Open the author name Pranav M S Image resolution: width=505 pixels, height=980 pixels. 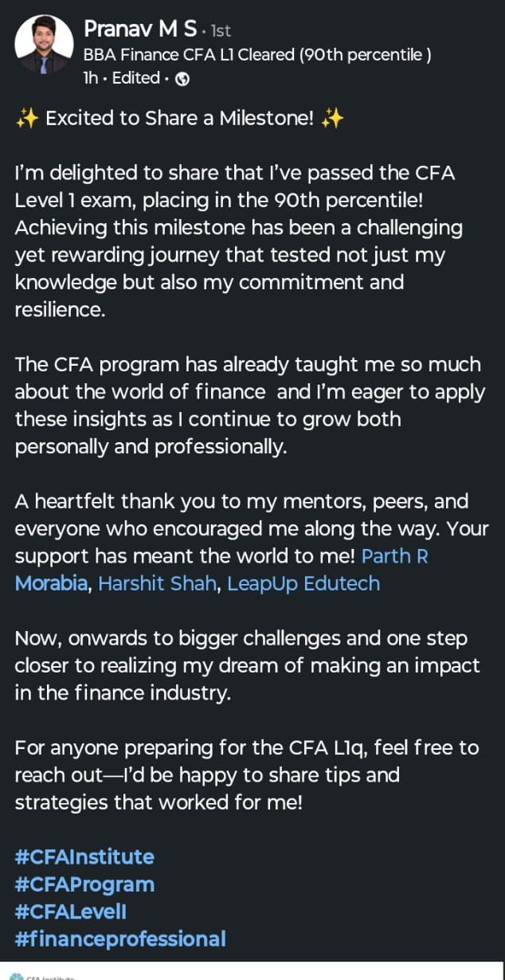coord(139,30)
